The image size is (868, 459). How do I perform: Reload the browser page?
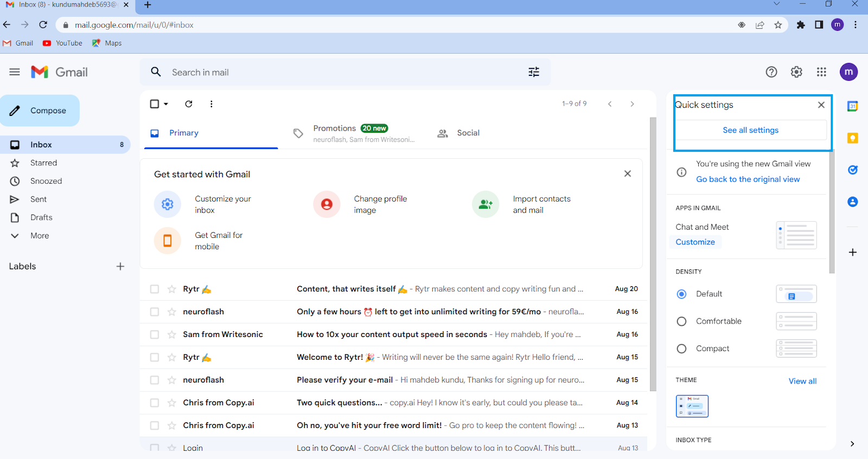pyautogui.click(x=43, y=25)
